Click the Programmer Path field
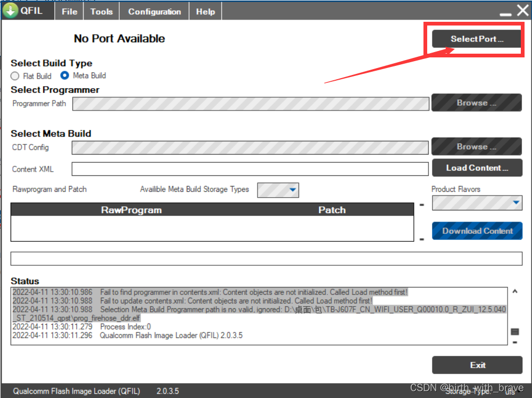This screenshot has width=532, height=398. click(x=251, y=104)
